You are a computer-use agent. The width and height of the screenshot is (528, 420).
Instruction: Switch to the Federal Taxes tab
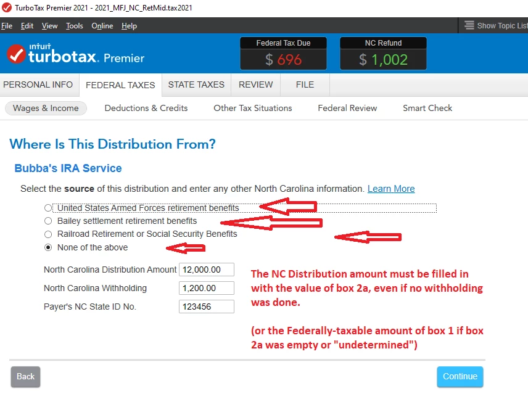pos(120,85)
